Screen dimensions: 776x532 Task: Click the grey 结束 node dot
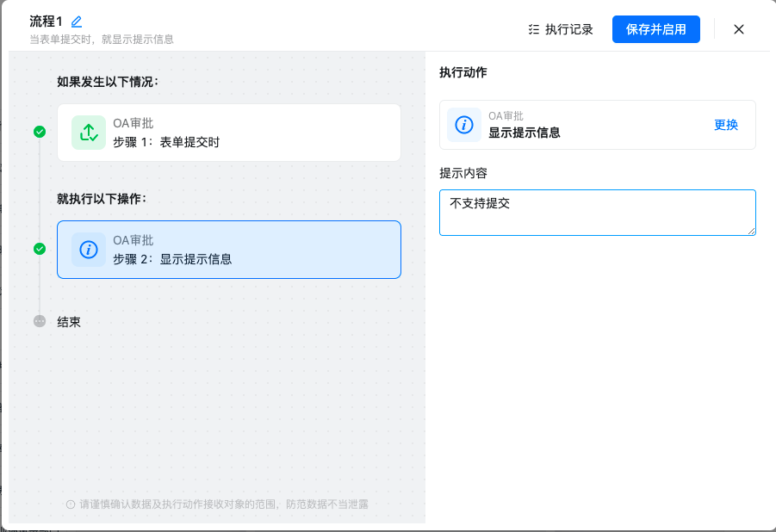(40, 321)
